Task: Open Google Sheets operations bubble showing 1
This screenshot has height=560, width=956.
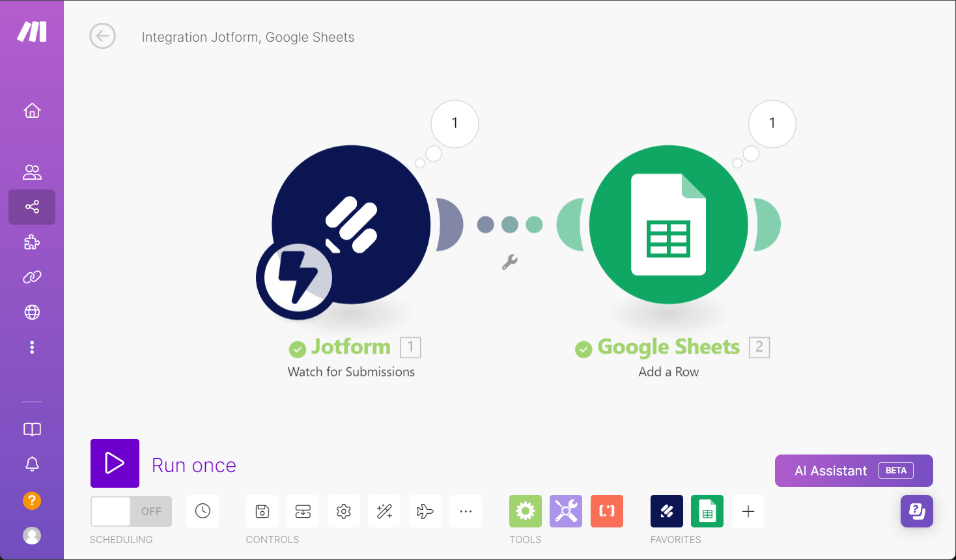Action: pos(772,123)
